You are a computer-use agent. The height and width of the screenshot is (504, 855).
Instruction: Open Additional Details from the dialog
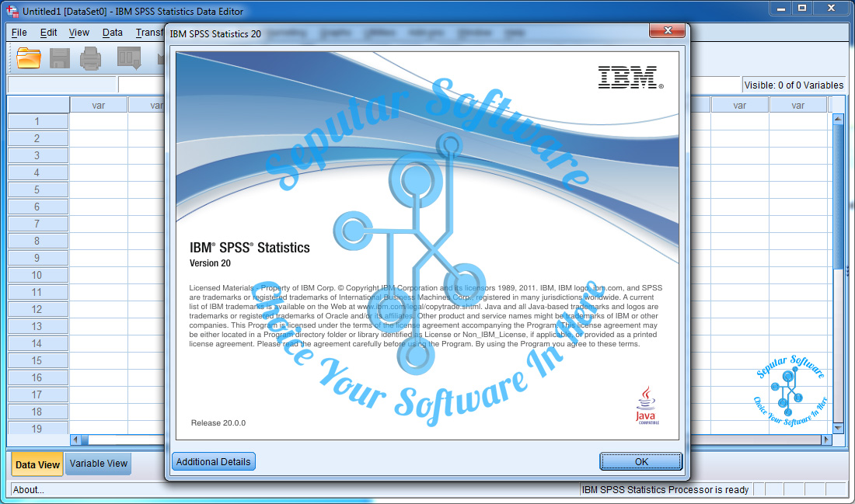point(213,461)
